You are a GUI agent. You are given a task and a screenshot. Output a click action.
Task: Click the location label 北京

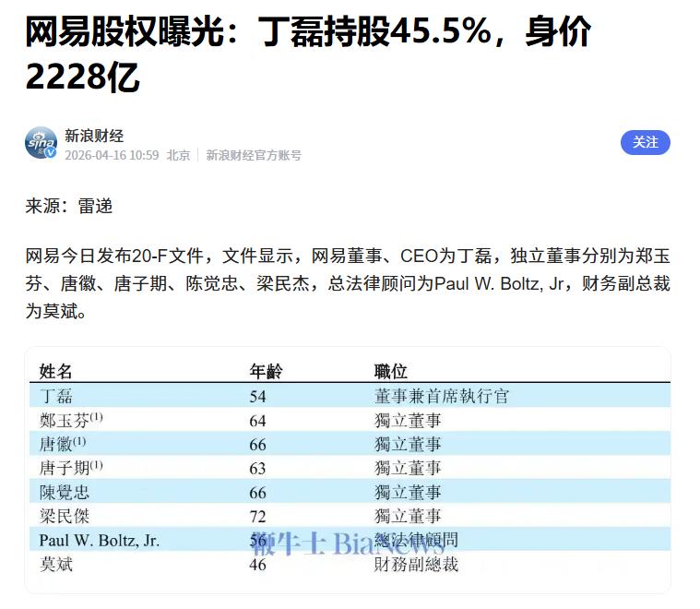click(178, 155)
